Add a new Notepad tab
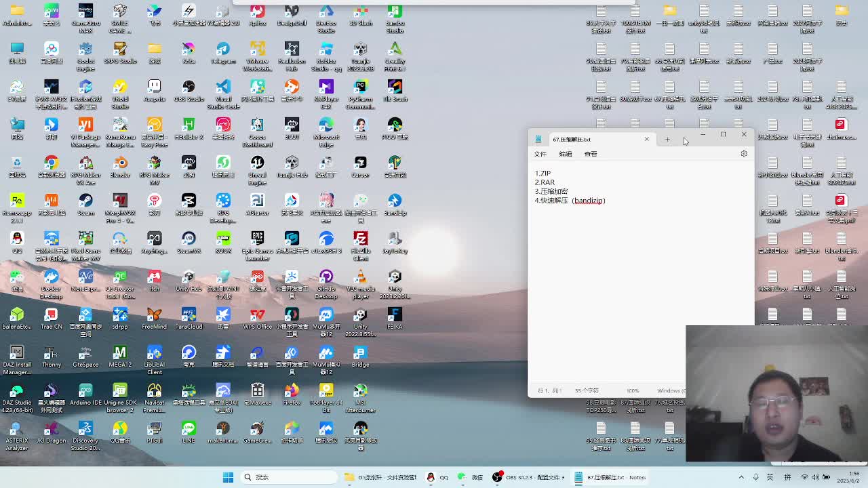Viewport: 868px width, 488px height. [x=667, y=140]
